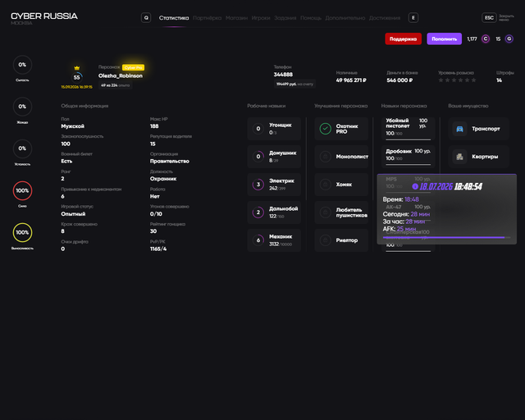Click the red 100% Сила circle
The width and height of the screenshot is (525, 420).
pyautogui.click(x=22, y=190)
